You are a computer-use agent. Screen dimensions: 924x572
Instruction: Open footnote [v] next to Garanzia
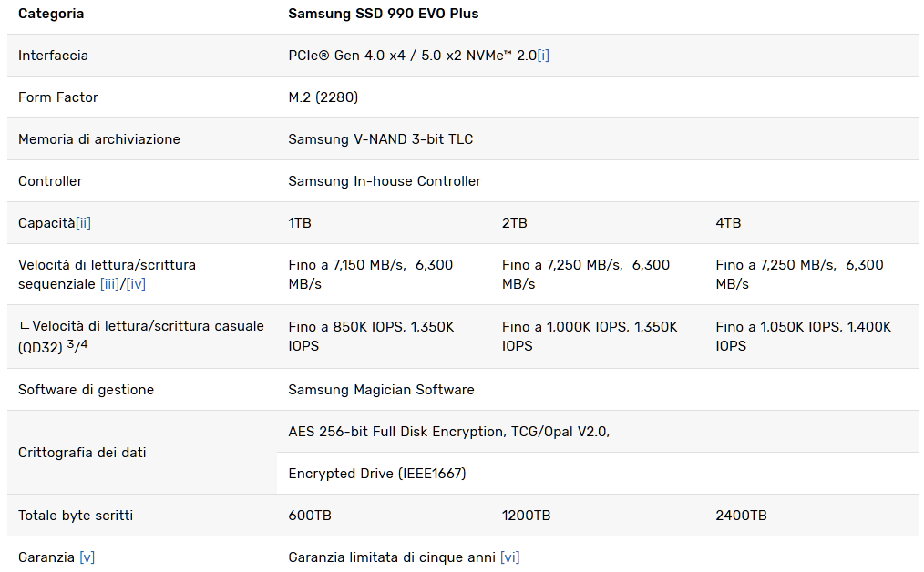point(87,557)
